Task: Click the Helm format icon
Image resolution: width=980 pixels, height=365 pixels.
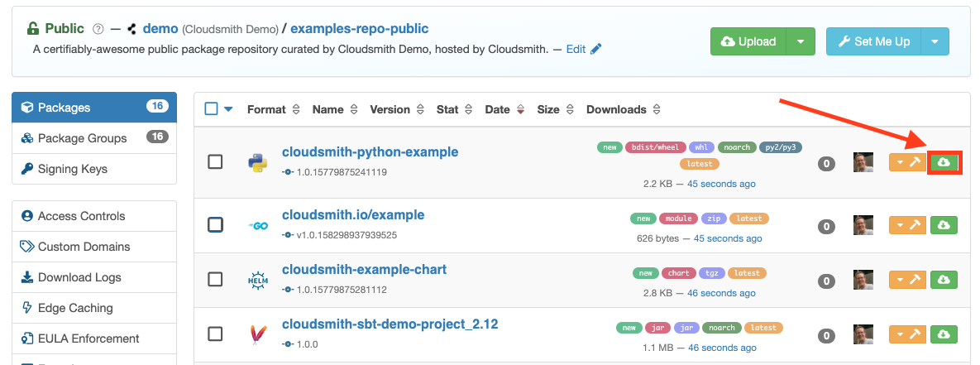Action: [x=257, y=280]
